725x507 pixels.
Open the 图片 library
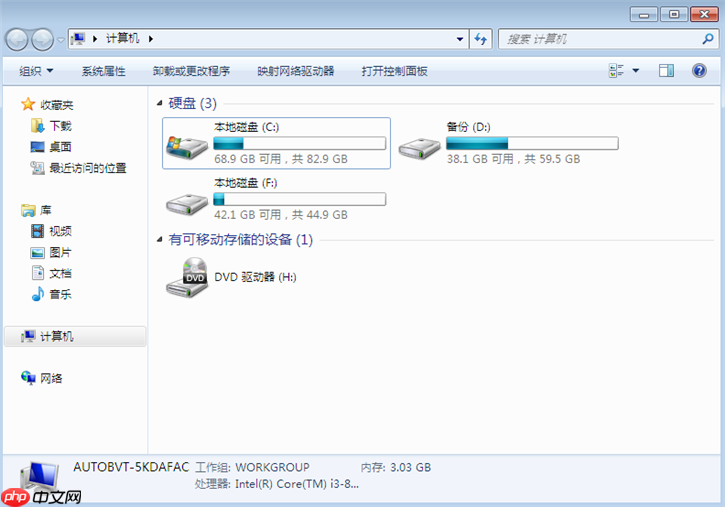coord(61,252)
